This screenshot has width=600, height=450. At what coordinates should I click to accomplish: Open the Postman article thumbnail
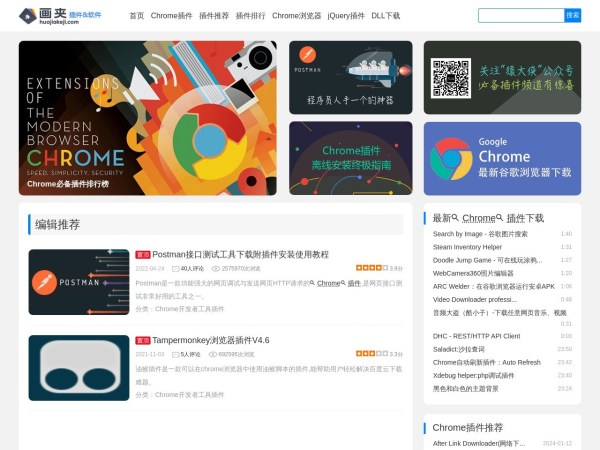pos(79,282)
